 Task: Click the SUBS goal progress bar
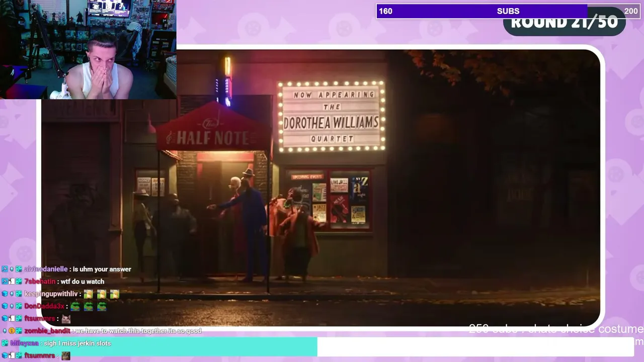click(x=508, y=11)
